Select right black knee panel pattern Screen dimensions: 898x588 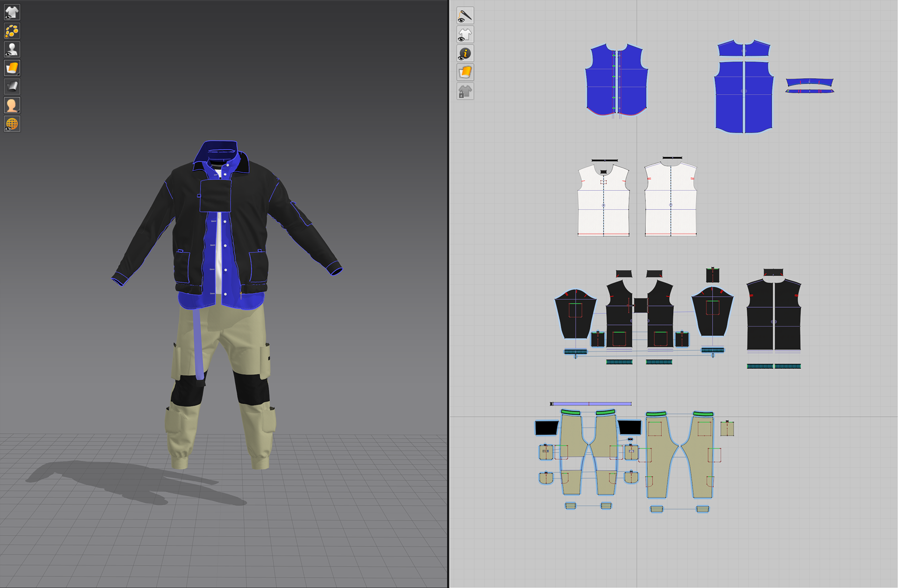coord(630,427)
